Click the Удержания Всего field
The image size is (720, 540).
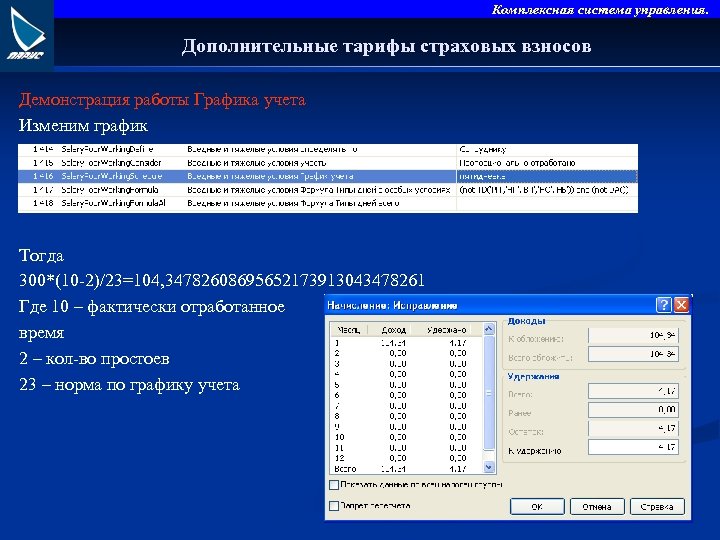coord(633,391)
